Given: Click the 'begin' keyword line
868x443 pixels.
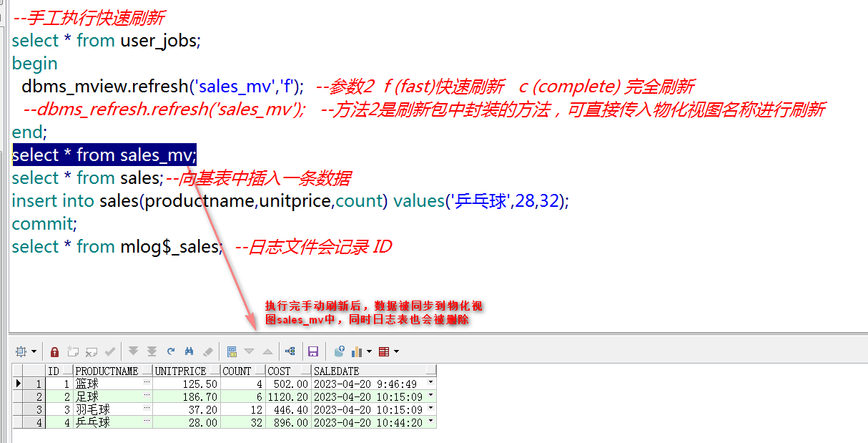Looking at the screenshot, I should click(x=34, y=64).
